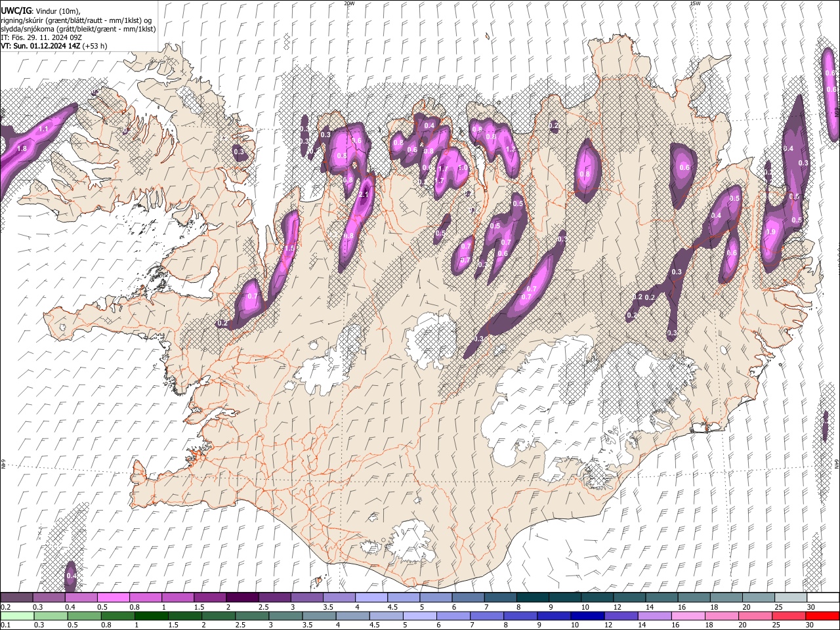840x630 pixels.
Task: Click the 'rigning/skúrir' legend description line
Action: [x=76, y=20]
